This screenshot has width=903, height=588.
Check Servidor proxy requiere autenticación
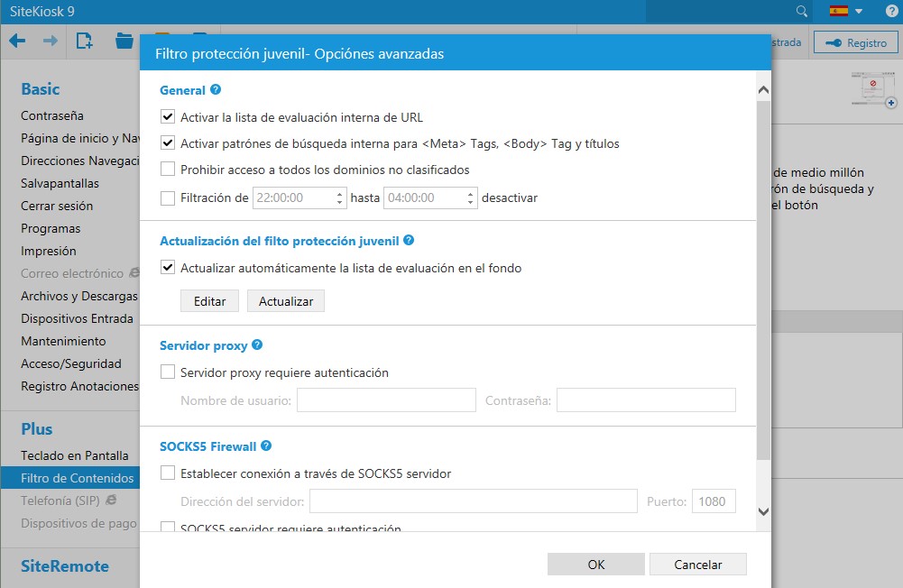168,372
